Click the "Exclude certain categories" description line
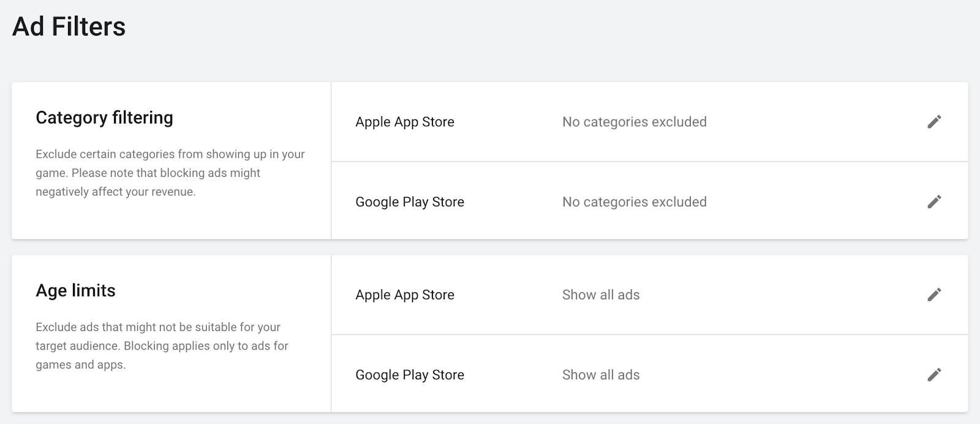Image resolution: width=980 pixels, height=424 pixels. (170, 154)
